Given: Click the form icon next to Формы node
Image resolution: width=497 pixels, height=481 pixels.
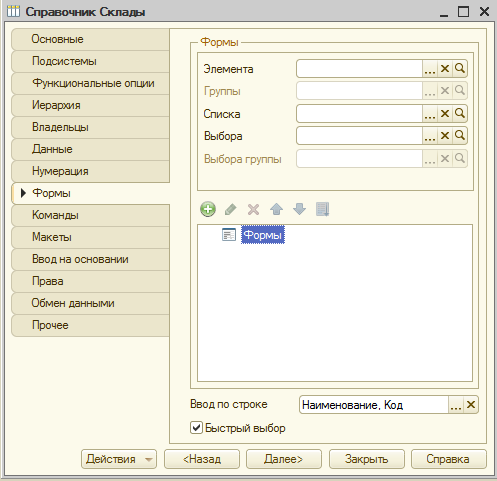Looking at the screenshot, I should [229, 235].
